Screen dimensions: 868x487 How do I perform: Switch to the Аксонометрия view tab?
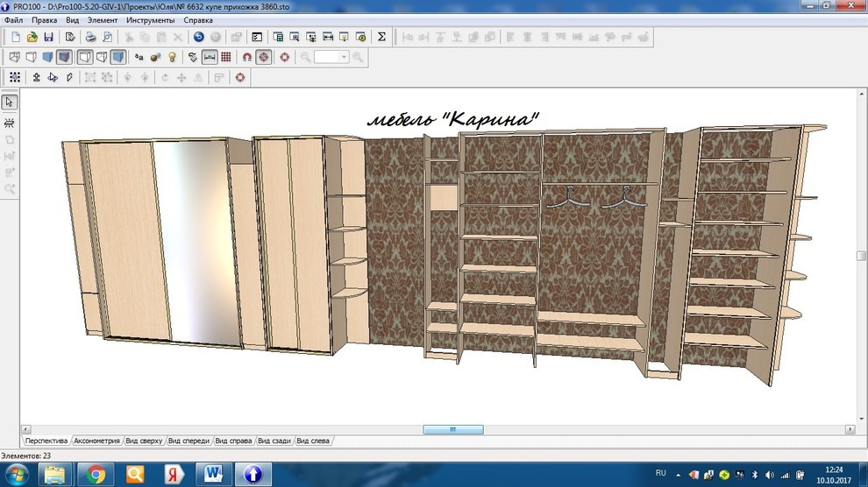tap(96, 441)
